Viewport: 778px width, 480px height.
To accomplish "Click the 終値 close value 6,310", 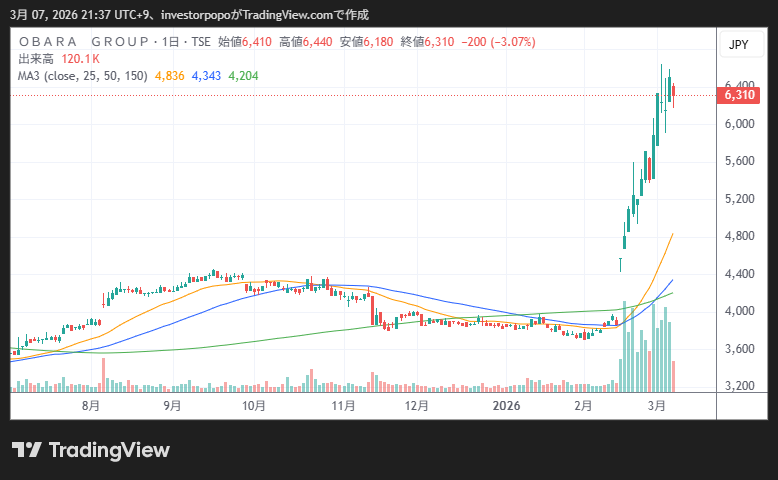I will (440, 42).
